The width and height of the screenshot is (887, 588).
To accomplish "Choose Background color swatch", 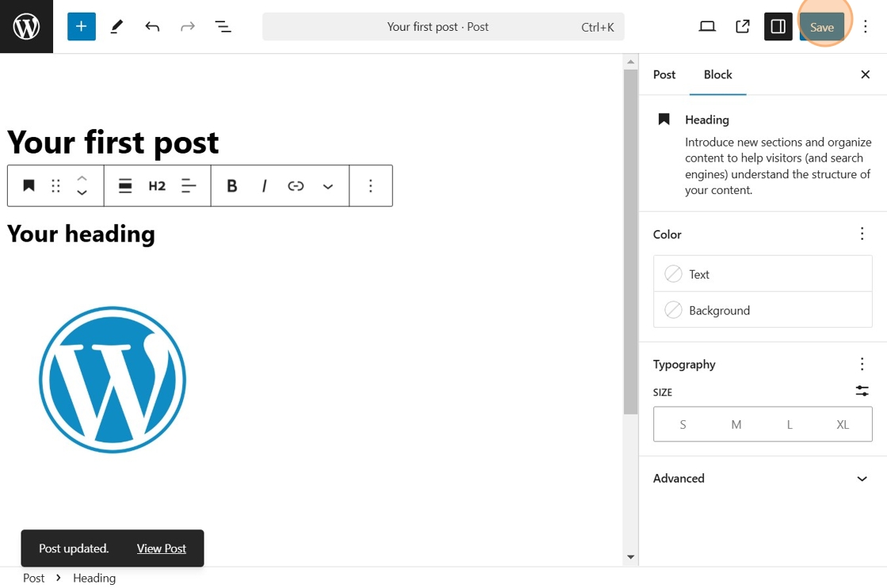I will tap(763, 310).
